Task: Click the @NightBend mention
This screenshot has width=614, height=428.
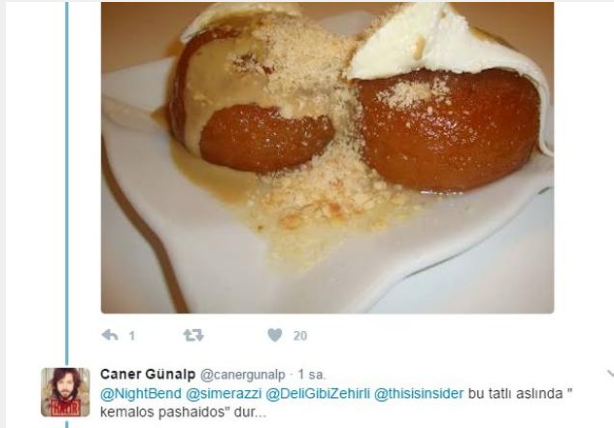Action: tap(141, 394)
